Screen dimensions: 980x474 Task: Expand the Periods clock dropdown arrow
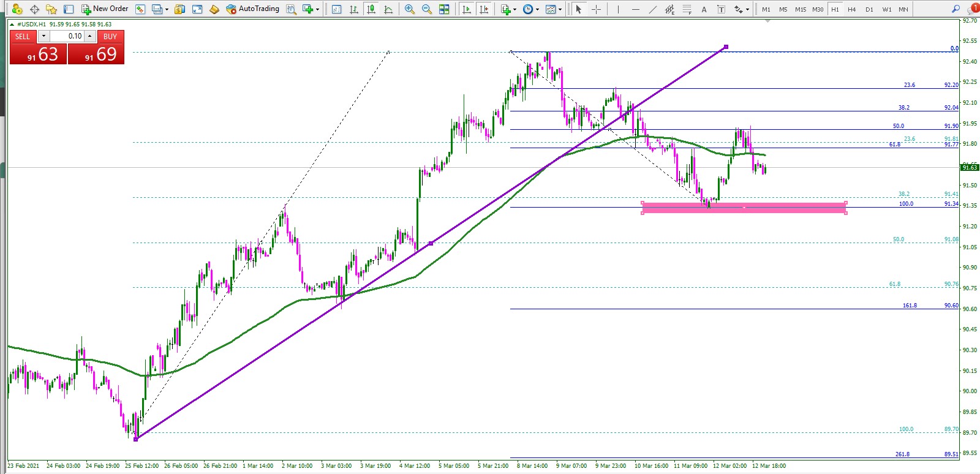click(537, 10)
